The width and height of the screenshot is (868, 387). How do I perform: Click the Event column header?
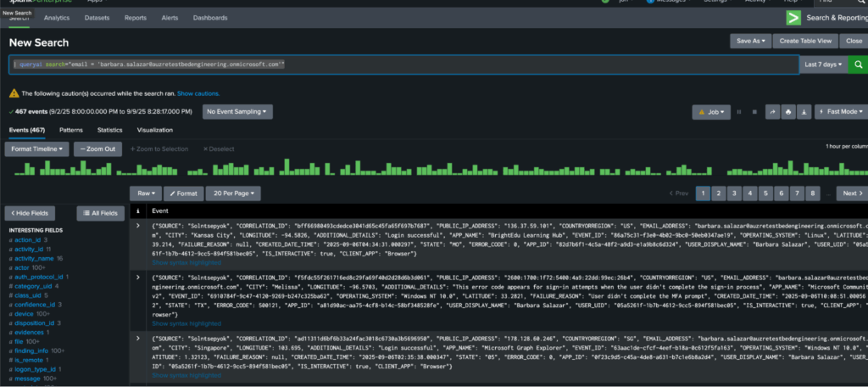coord(160,210)
